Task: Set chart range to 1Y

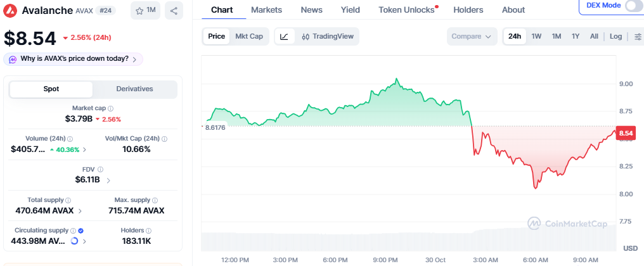Action: coord(576,36)
